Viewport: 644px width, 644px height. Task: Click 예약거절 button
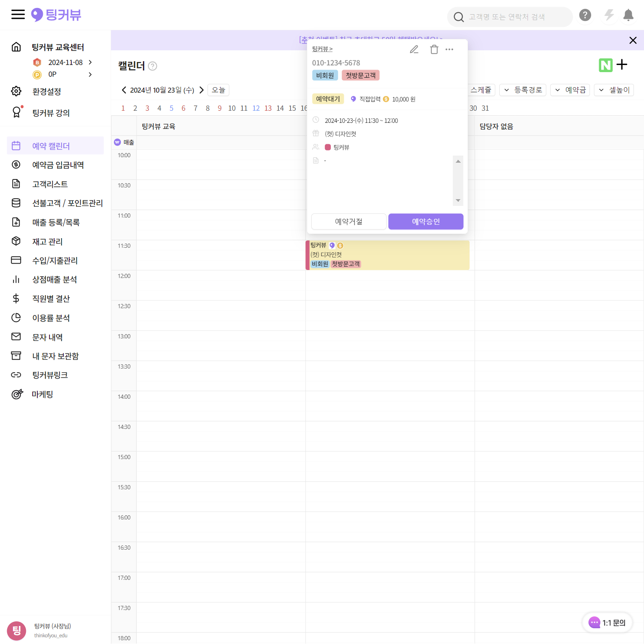point(349,221)
